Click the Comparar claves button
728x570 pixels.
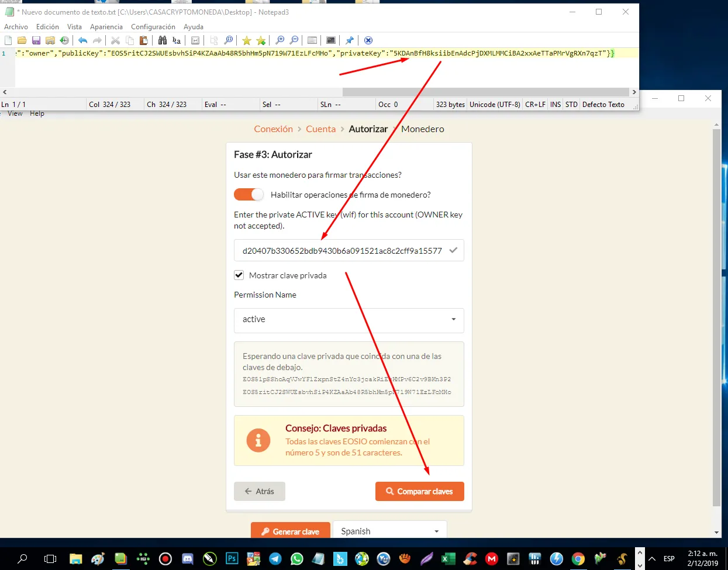point(420,492)
